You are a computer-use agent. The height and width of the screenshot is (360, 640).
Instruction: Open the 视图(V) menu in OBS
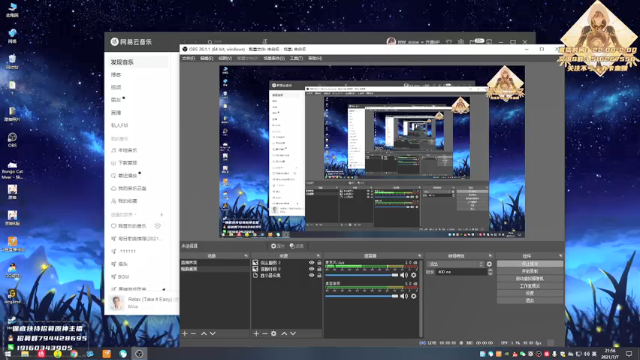point(225,58)
